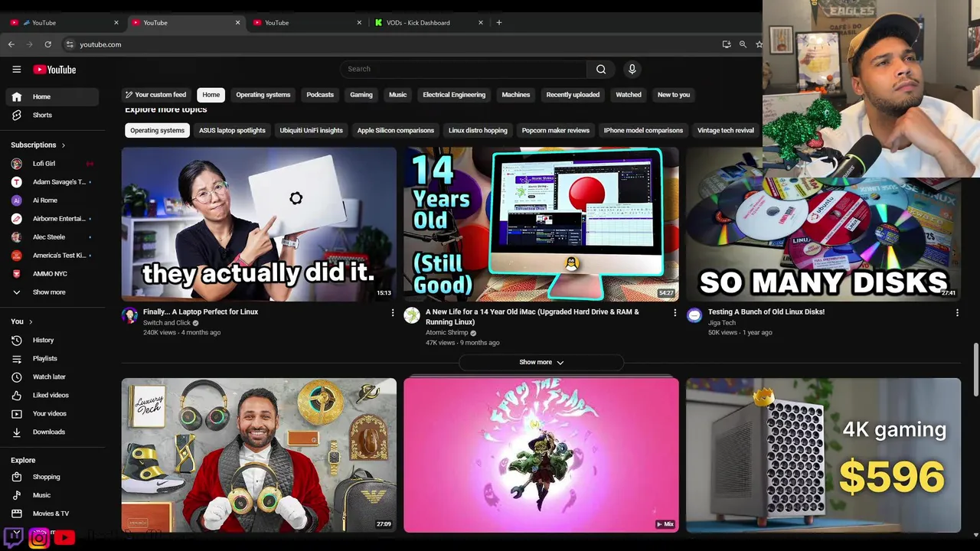Click the Twitch icon in the bottom overlay
980x551 pixels.
pos(14,536)
